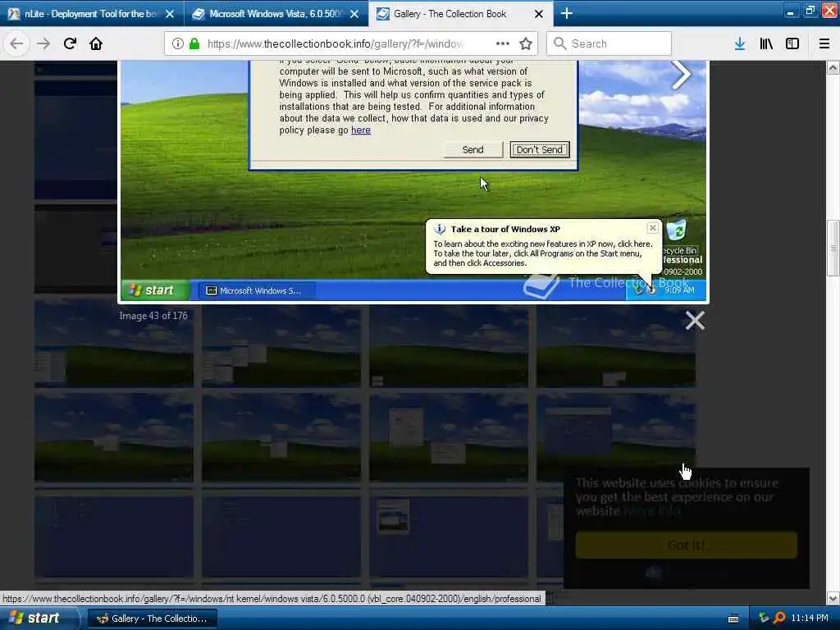
Task: Go forward using browser forward arrow
Action: [x=43, y=43]
